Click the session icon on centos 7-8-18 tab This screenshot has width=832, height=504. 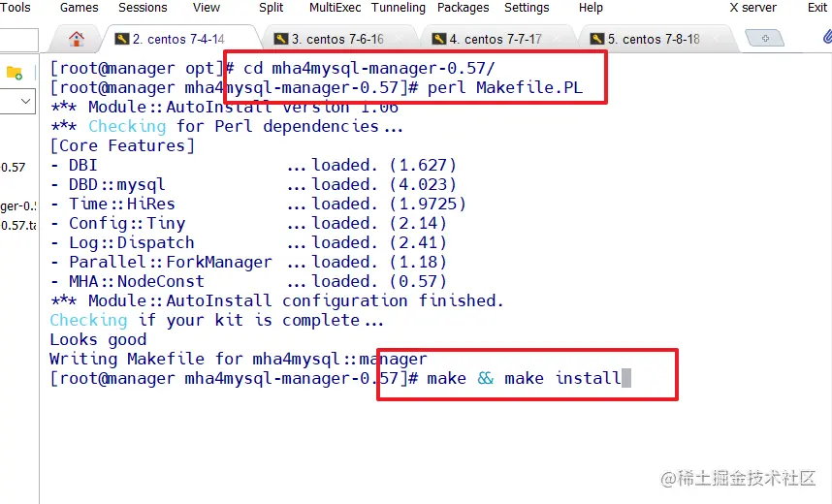[x=597, y=39]
